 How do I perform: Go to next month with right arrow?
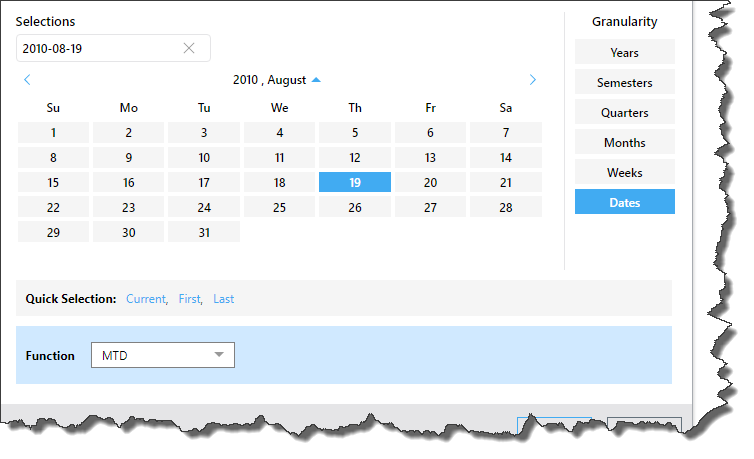(532, 80)
